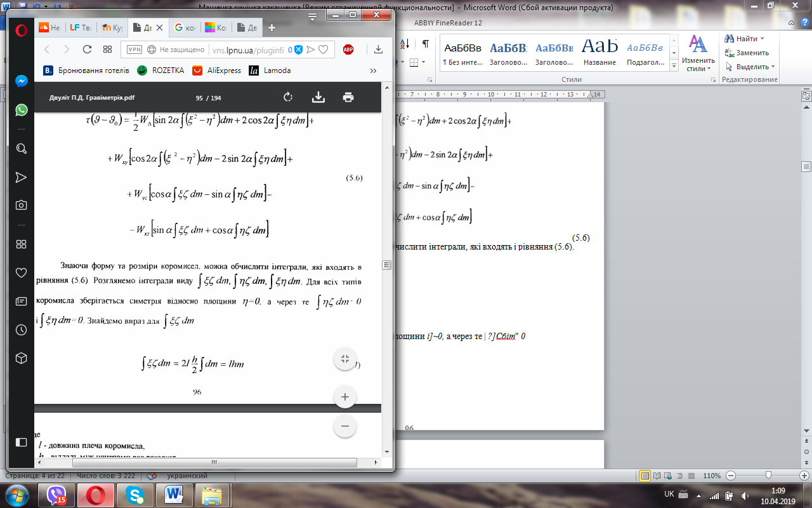
Task: Open Opera history clock icon
Action: (21, 330)
